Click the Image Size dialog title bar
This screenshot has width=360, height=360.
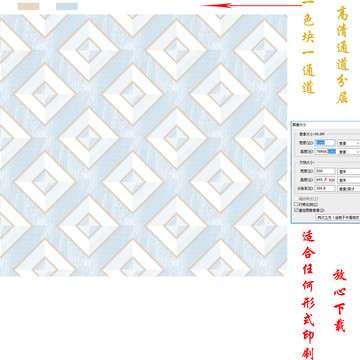pyautogui.click(x=325, y=125)
